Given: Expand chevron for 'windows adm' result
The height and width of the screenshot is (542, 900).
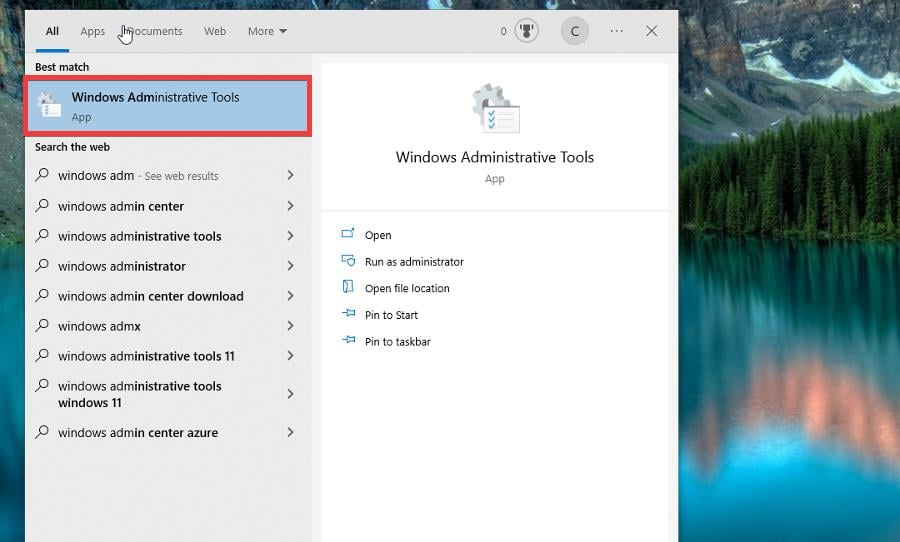Looking at the screenshot, I should pyautogui.click(x=290, y=175).
